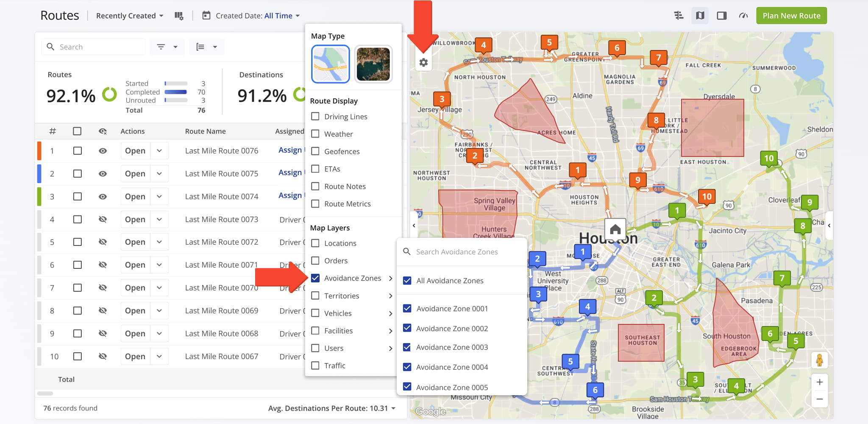Enable the Traffic map layer
868x424 pixels.
click(x=315, y=365)
